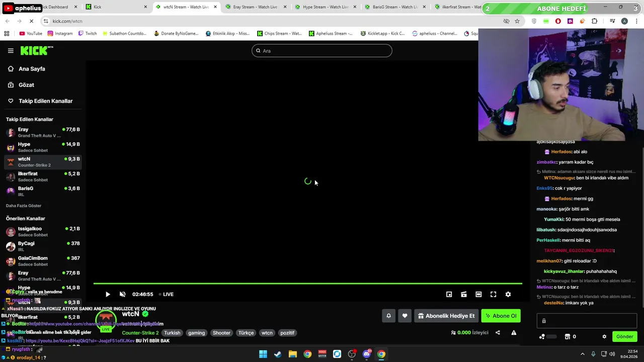Toggle the notification bell for wtcN

388,316
